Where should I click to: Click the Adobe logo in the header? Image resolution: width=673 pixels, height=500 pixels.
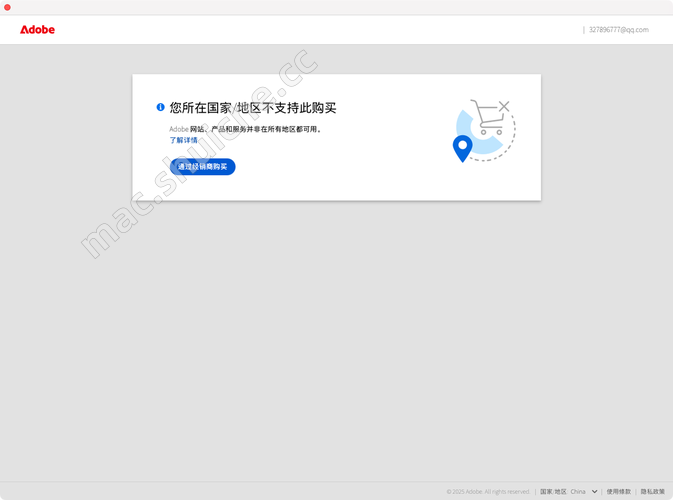37,30
